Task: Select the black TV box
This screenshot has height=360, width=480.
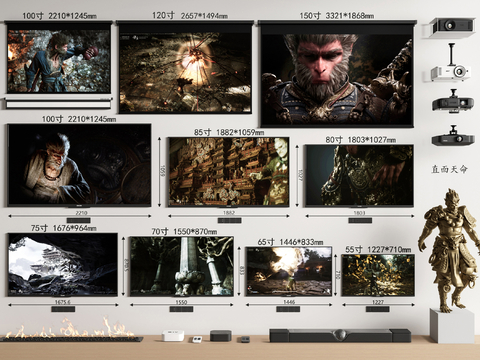Action: [x=221, y=335]
